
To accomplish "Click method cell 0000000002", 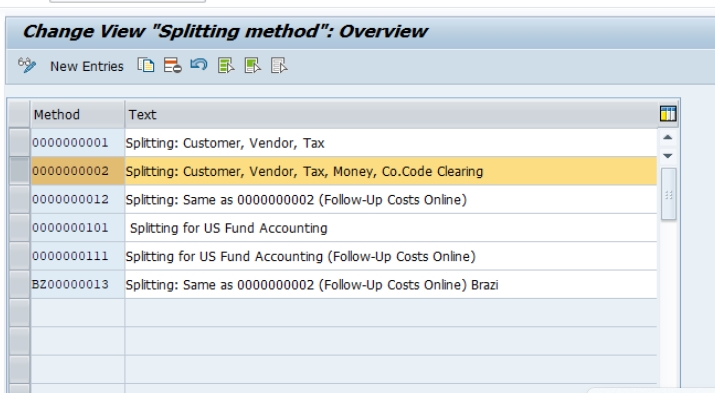I will (x=78, y=171).
